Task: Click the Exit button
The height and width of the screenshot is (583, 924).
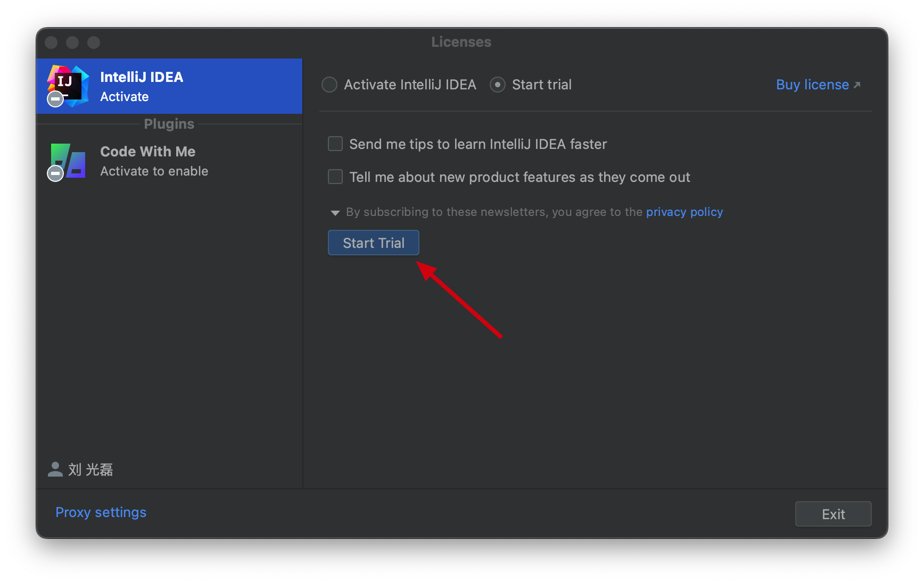Action: [834, 514]
